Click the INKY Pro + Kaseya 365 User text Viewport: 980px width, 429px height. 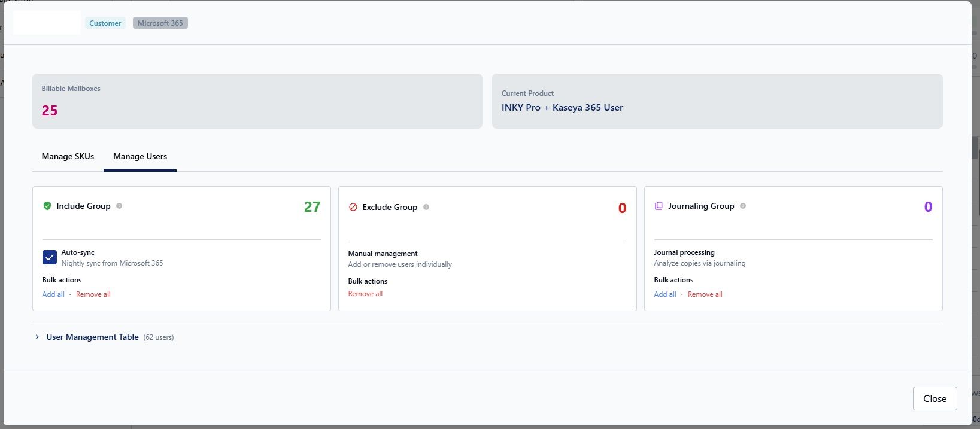point(562,108)
